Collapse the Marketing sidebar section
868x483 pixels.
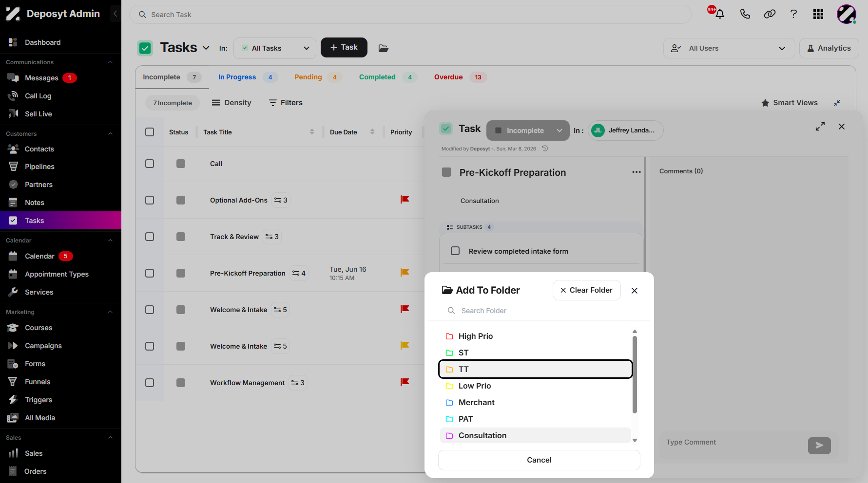point(110,312)
